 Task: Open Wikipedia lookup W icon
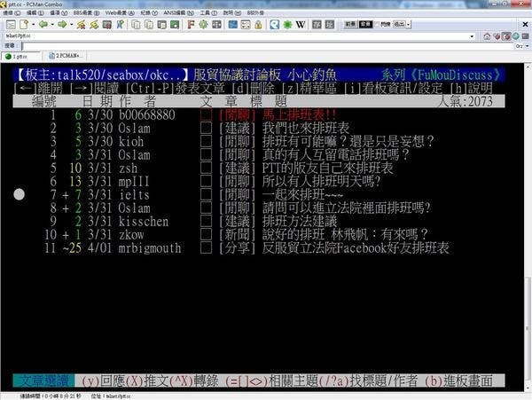301,25
